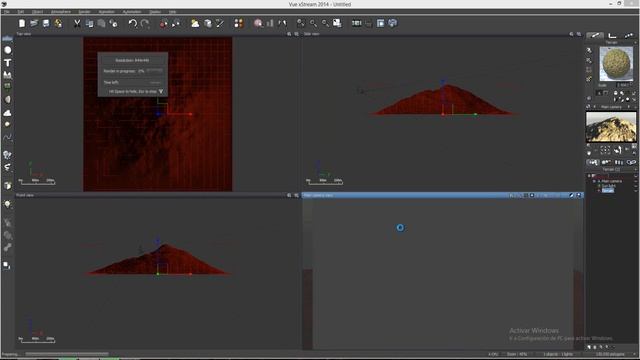Add a cloud object from left toolbar
Image resolution: width=640 pixels, height=360 pixels.
(x=7, y=113)
